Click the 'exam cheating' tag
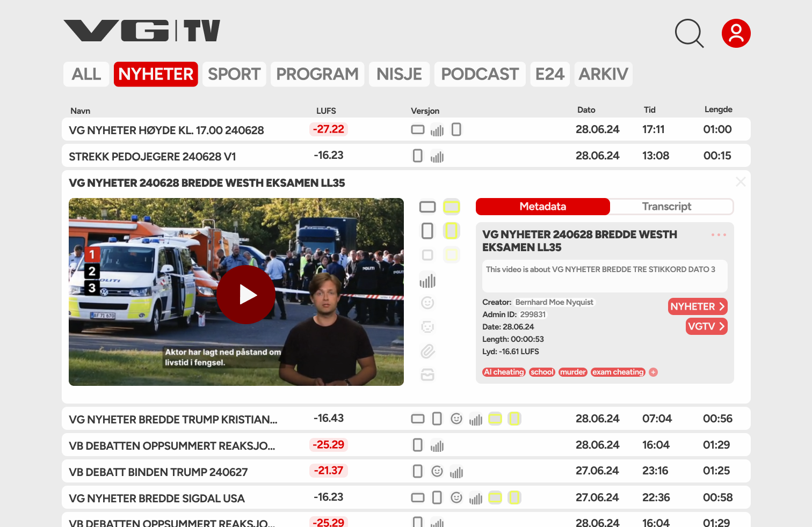The image size is (812, 527). pos(618,372)
